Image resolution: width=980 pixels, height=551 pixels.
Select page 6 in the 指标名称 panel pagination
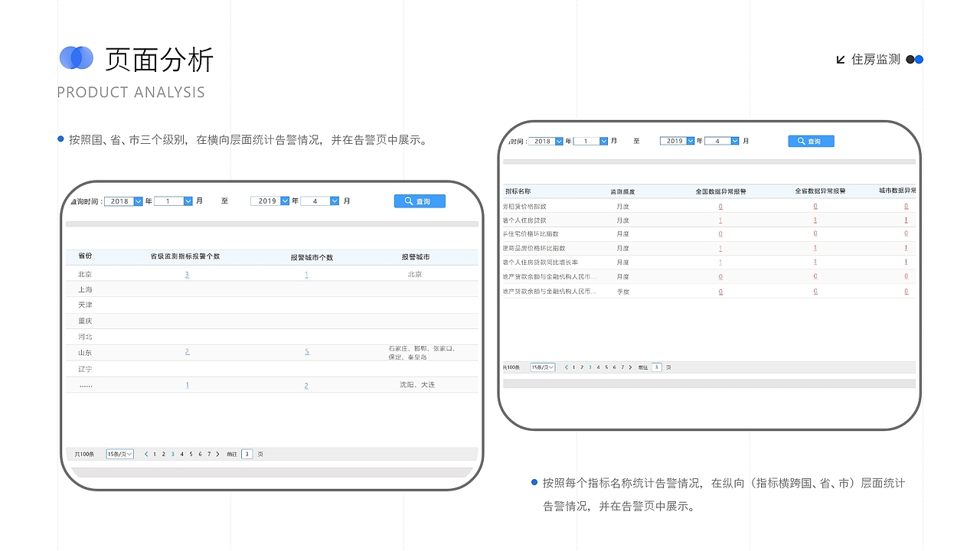click(x=614, y=367)
